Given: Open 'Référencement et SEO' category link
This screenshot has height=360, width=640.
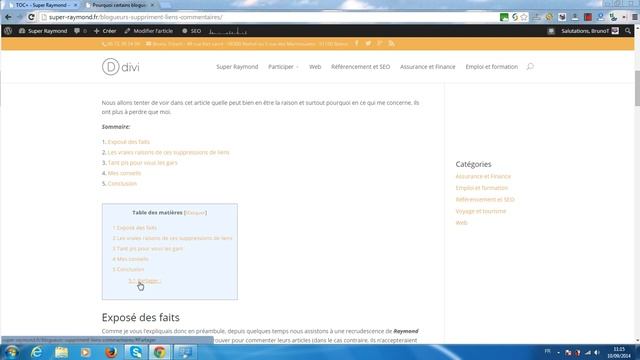Looking at the screenshot, I should [x=485, y=199].
